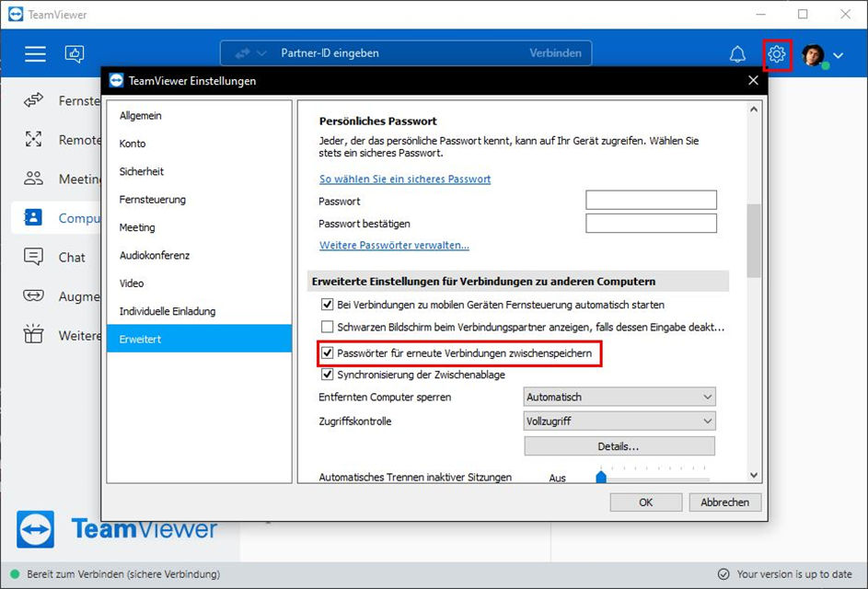
Task: Select Sicherheit in settings list
Action: [x=142, y=171]
